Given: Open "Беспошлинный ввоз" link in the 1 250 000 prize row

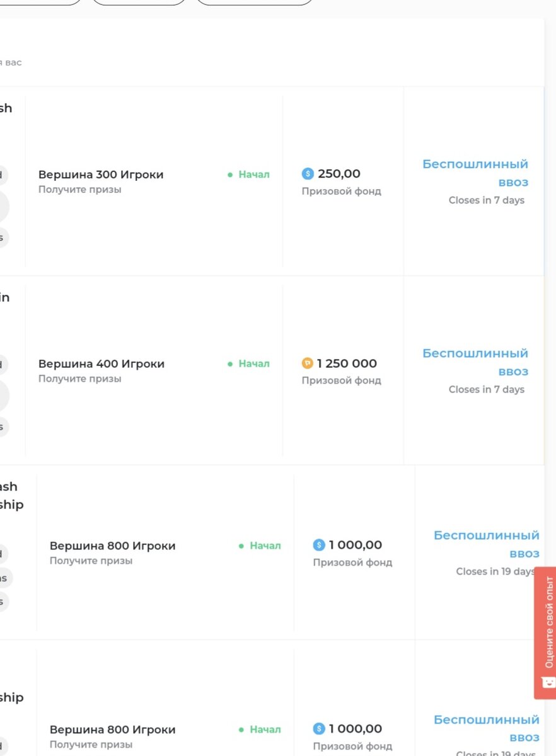Looking at the screenshot, I should pos(475,362).
